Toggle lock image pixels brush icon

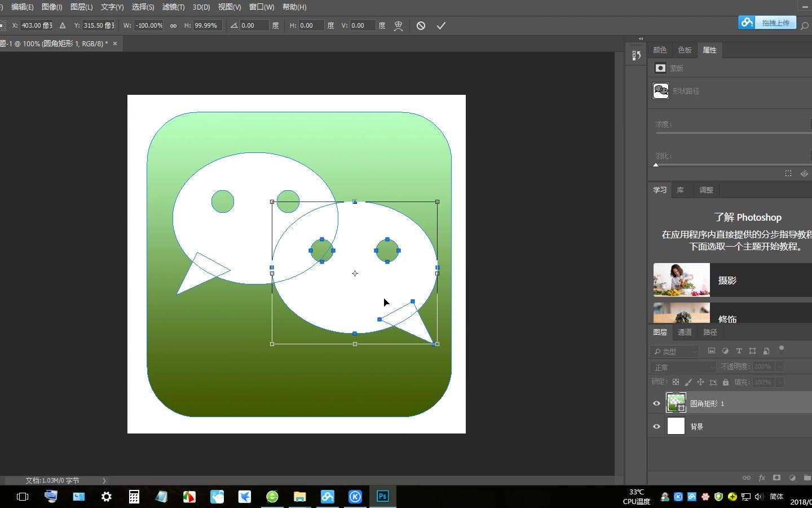(688, 382)
